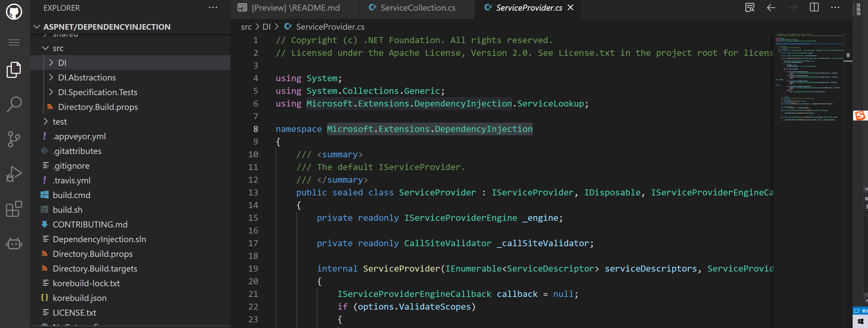Open the Search view icon
Image resolution: width=868 pixels, height=328 pixels.
click(14, 105)
